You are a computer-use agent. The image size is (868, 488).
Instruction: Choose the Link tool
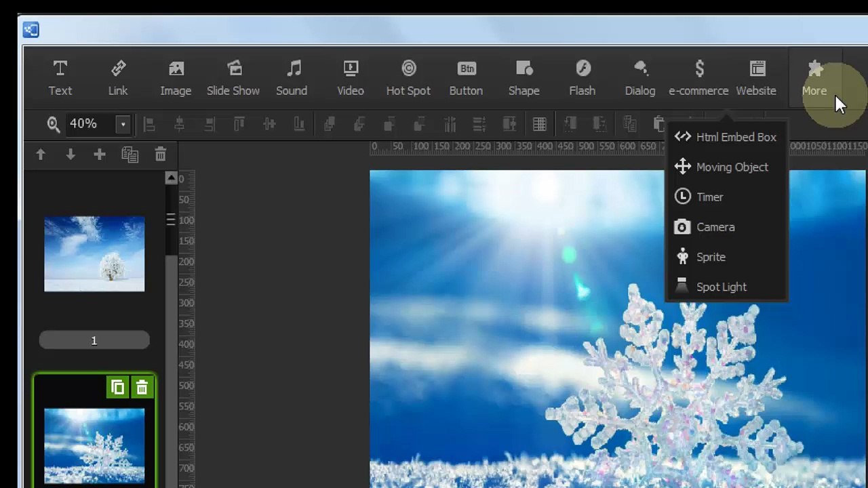point(118,78)
